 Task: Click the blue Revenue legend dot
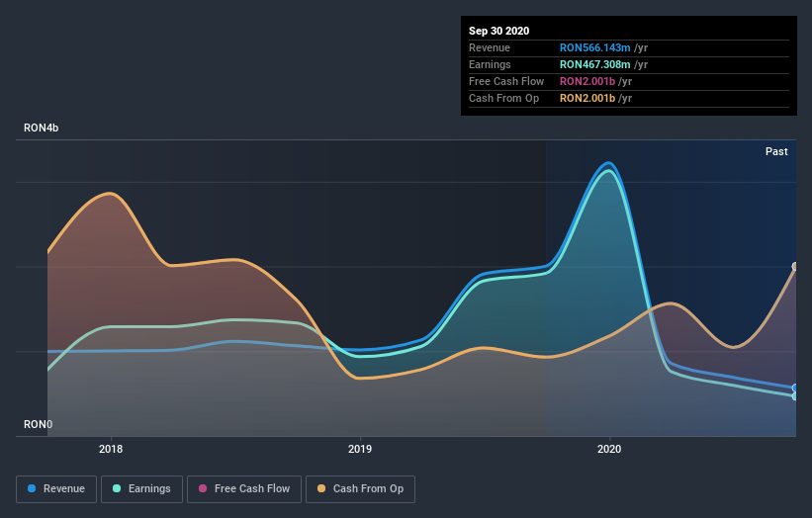pos(32,488)
